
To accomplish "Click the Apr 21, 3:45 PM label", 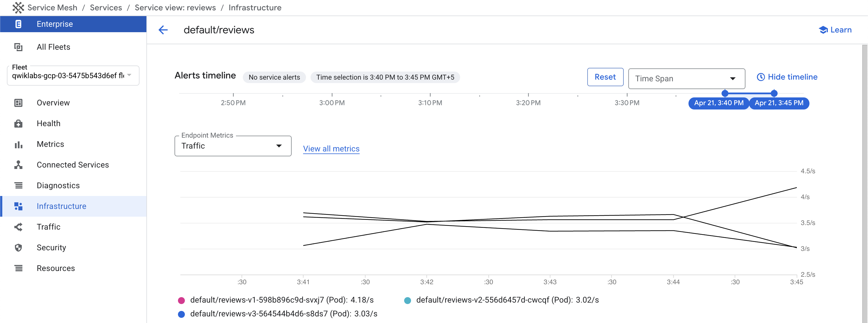I will (779, 103).
